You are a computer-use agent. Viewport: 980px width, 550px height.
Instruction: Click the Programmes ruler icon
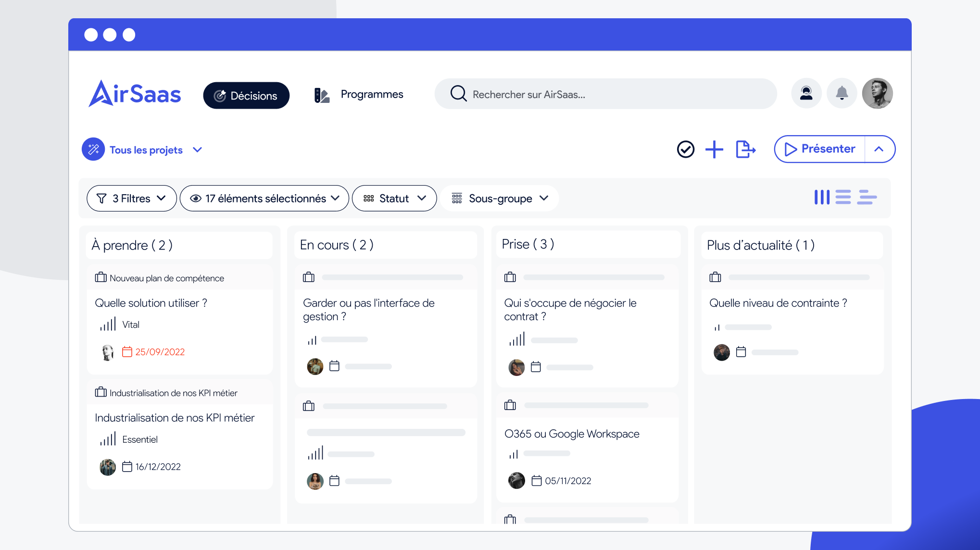tap(322, 95)
